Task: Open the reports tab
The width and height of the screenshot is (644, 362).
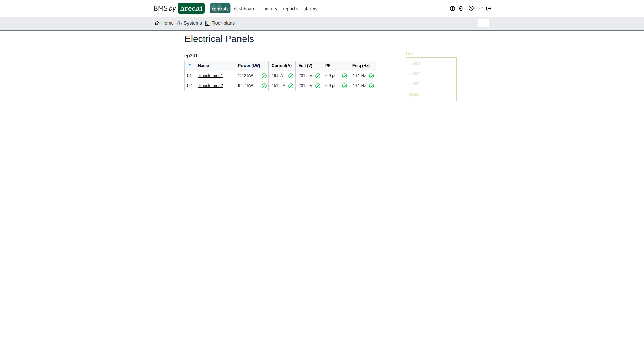Action: pos(290,9)
